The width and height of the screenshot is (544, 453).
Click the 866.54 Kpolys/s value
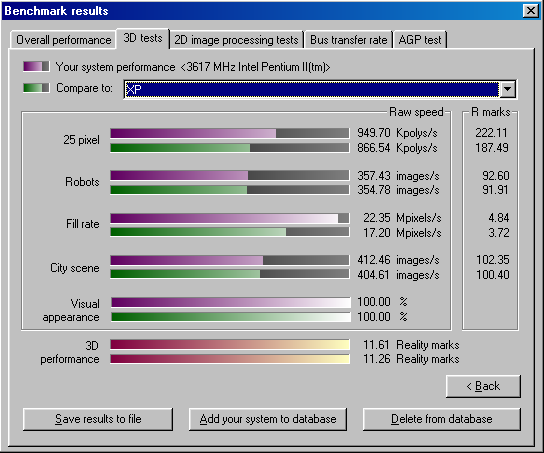coord(398,148)
